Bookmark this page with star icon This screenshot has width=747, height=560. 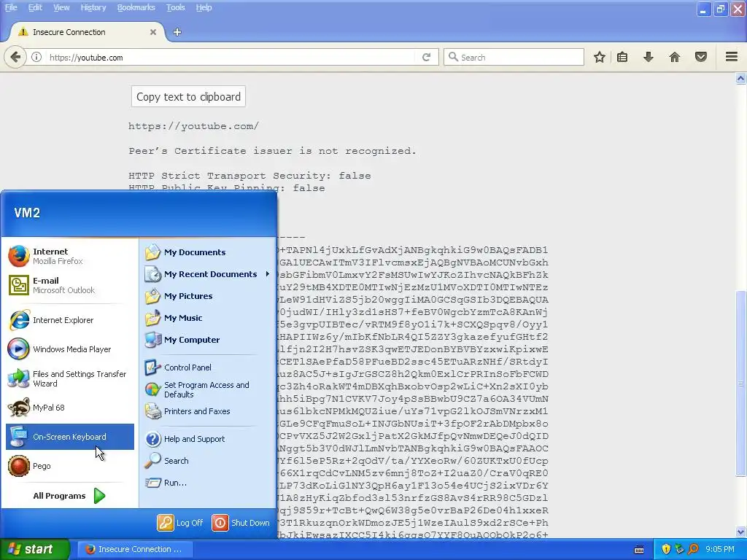click(600, 57)
